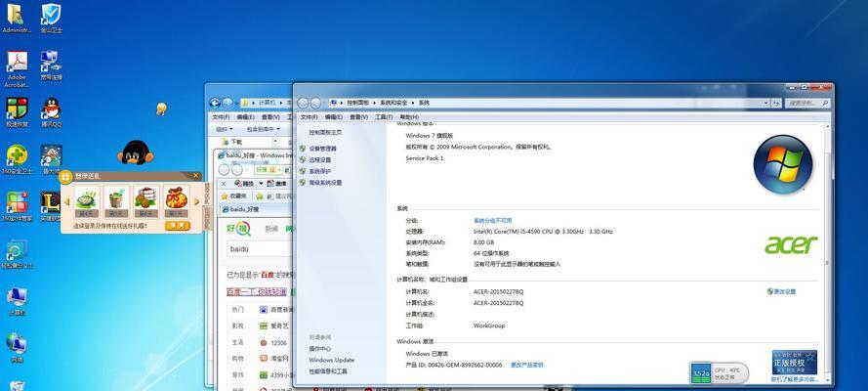868x391 pixels.
Task: Open the 计算机 desktop icon
Action: point(17,301)
